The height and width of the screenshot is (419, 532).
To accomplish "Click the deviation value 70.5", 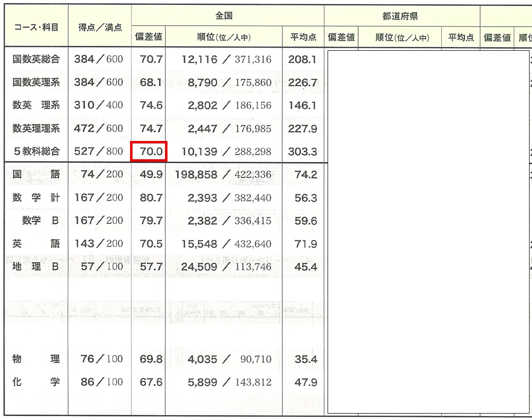I will [151, 244].
